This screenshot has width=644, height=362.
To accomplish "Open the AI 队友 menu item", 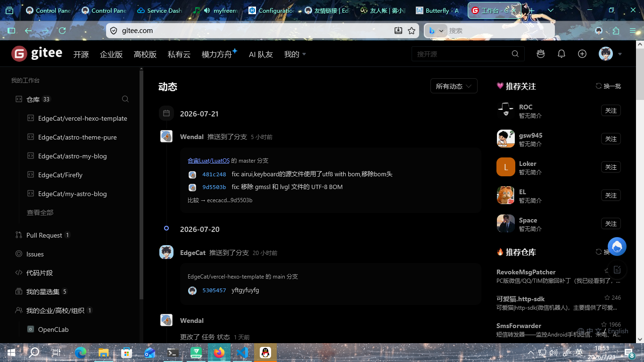I will (261, 54).
